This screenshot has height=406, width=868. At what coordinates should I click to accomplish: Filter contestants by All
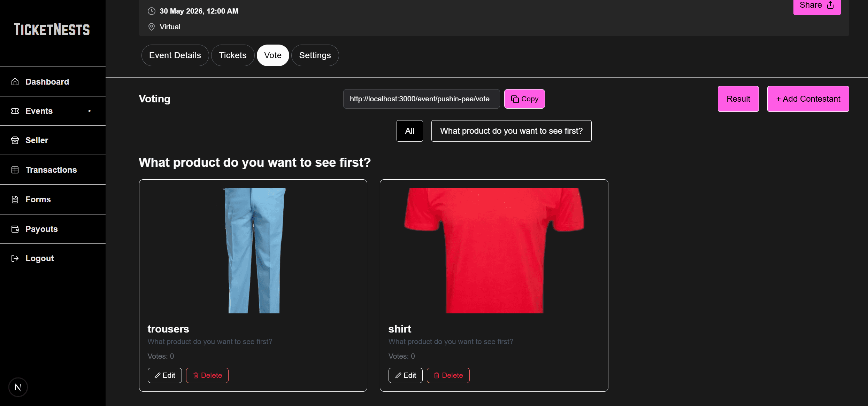coord(410,131)
